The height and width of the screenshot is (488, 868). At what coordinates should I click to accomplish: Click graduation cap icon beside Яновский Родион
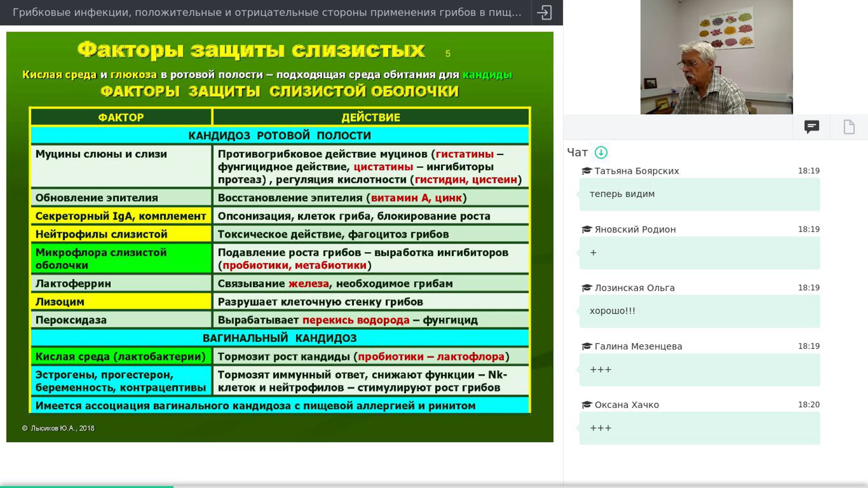coord(586,229)
